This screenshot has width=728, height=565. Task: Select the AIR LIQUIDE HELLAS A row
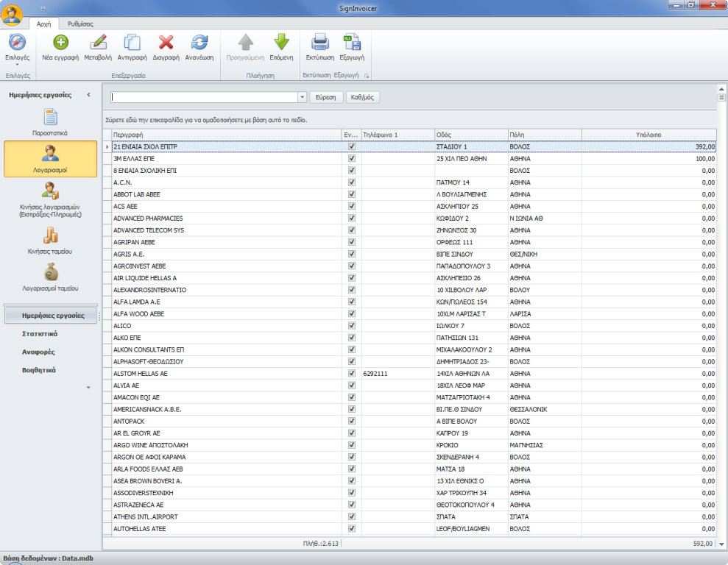tap(409, 278)
